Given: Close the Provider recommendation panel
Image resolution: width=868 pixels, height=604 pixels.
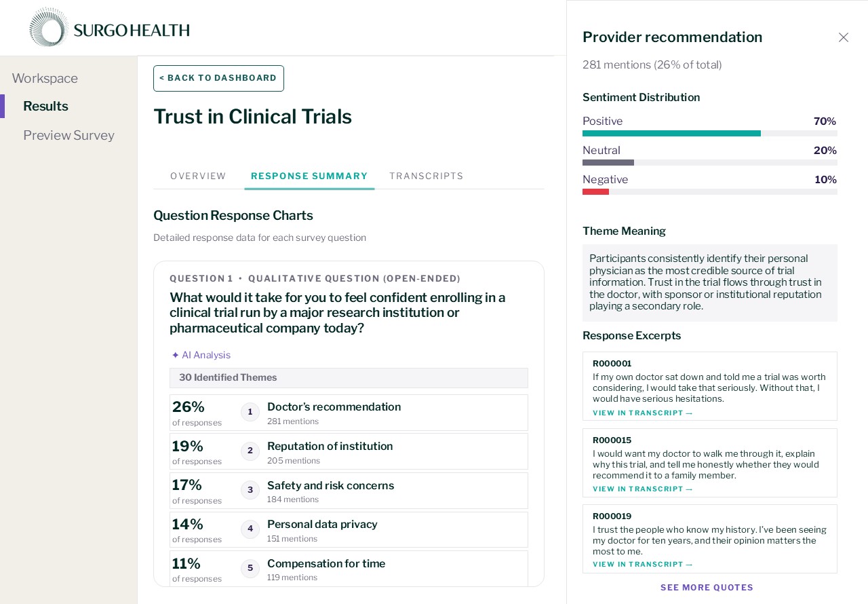Looking at the screenshot, I should [844, 37].
